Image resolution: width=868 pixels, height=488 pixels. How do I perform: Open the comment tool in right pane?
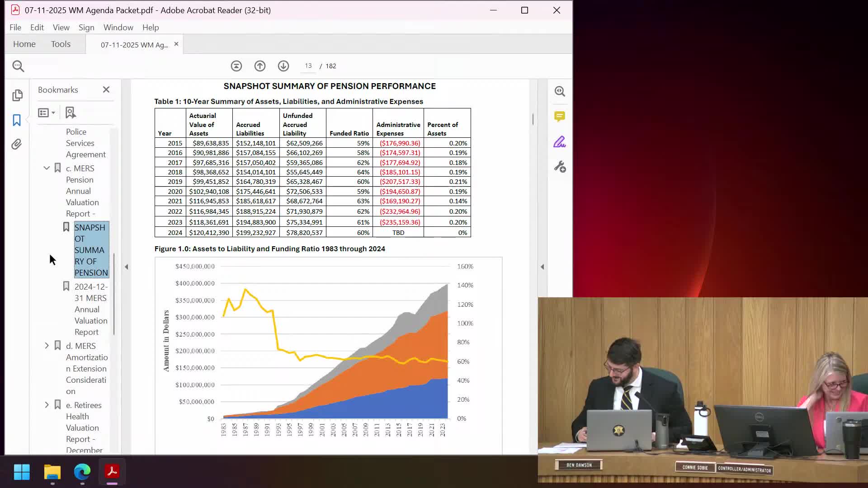pyautogui.click(x=560, y=117)
